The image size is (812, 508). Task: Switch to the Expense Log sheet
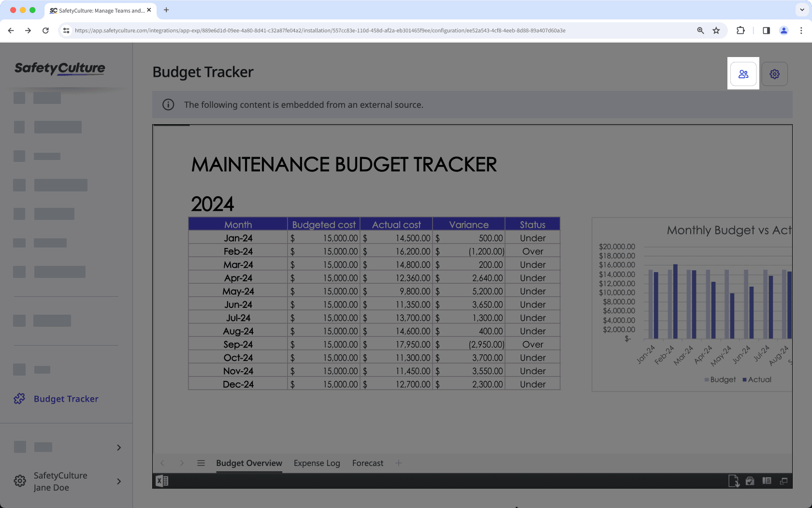pyautogui.click(x=317, y=463)
